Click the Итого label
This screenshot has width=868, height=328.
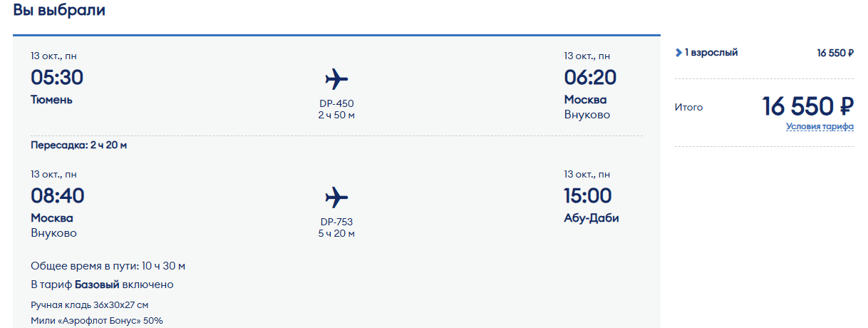(688, 107)
